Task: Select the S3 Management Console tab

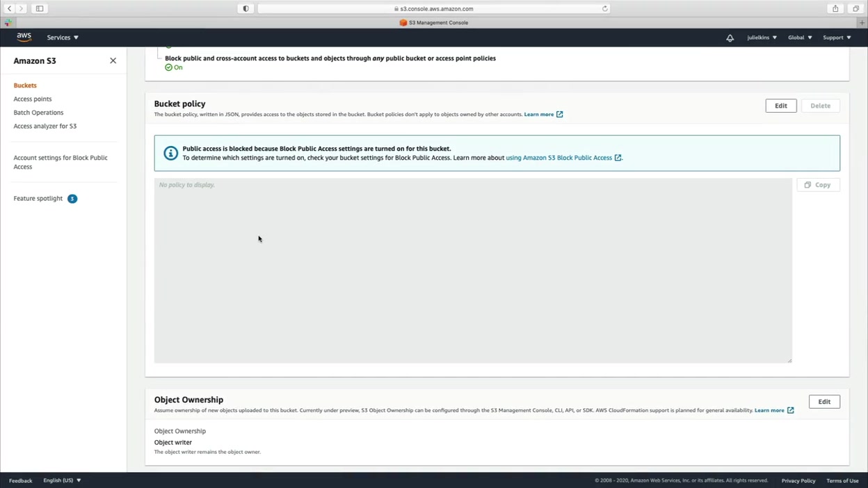Action: [x=434, y=22]
